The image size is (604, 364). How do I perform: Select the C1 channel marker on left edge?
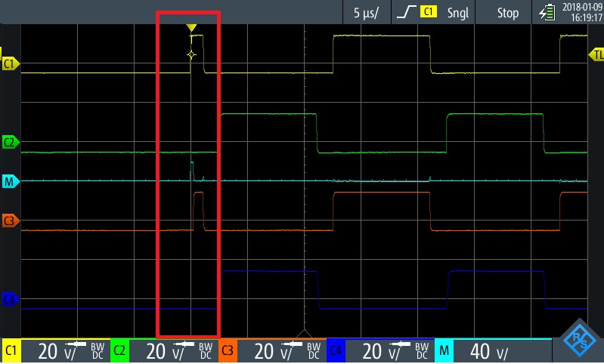[x=11, y=63]
